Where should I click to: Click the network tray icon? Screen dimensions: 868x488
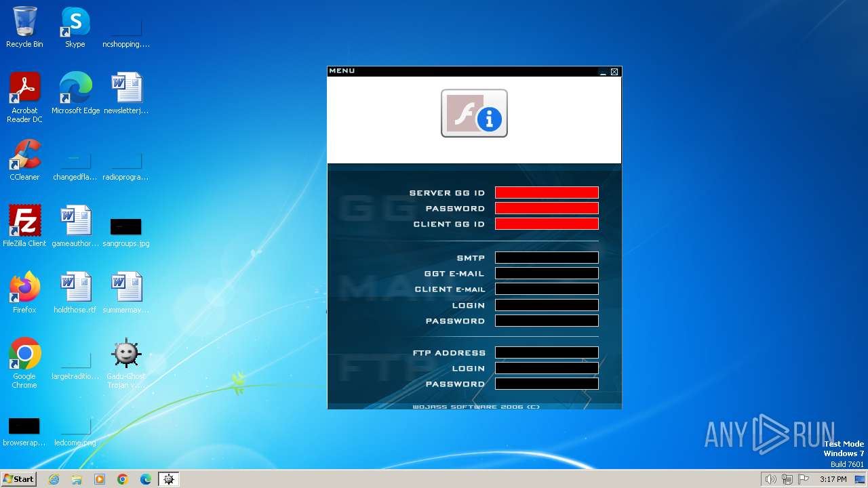click(787, 479)
